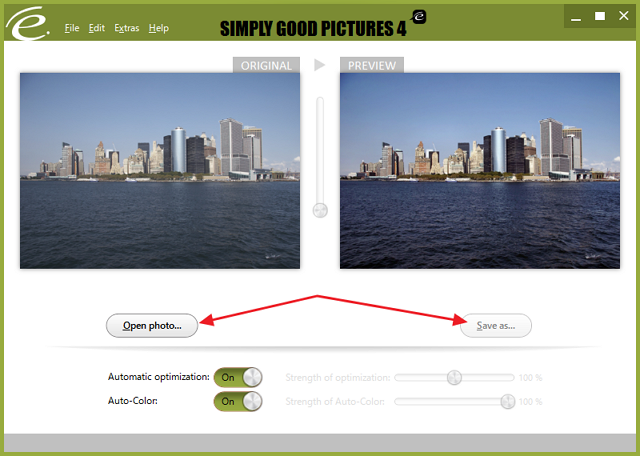Click the Strength of Auto-Color slider handle
The width and height of the screenshot is (640, 456).
point(507,401)
